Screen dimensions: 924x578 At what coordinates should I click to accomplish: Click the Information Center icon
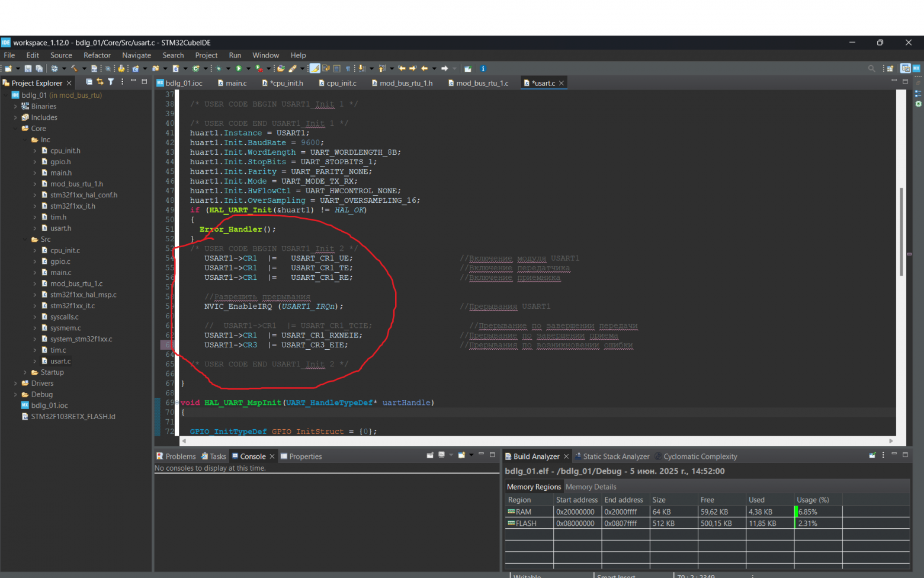pyautogui.click(x=483, y=69)
